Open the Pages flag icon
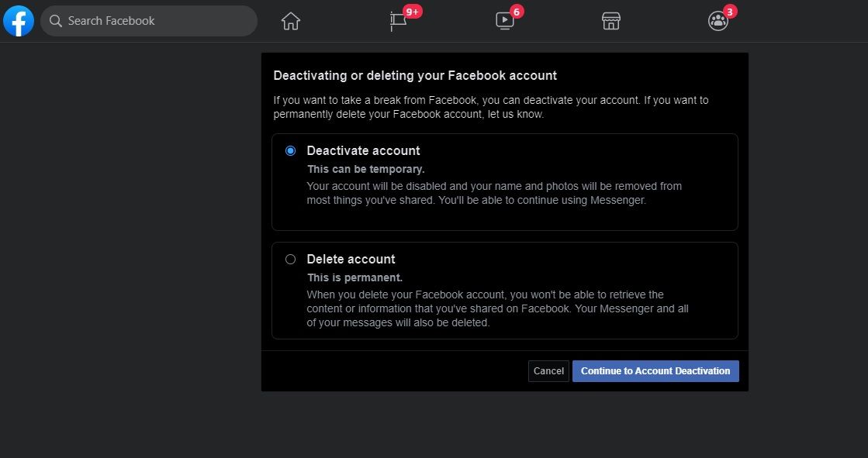The image size is (868, 458). click(x=397, y=22)
